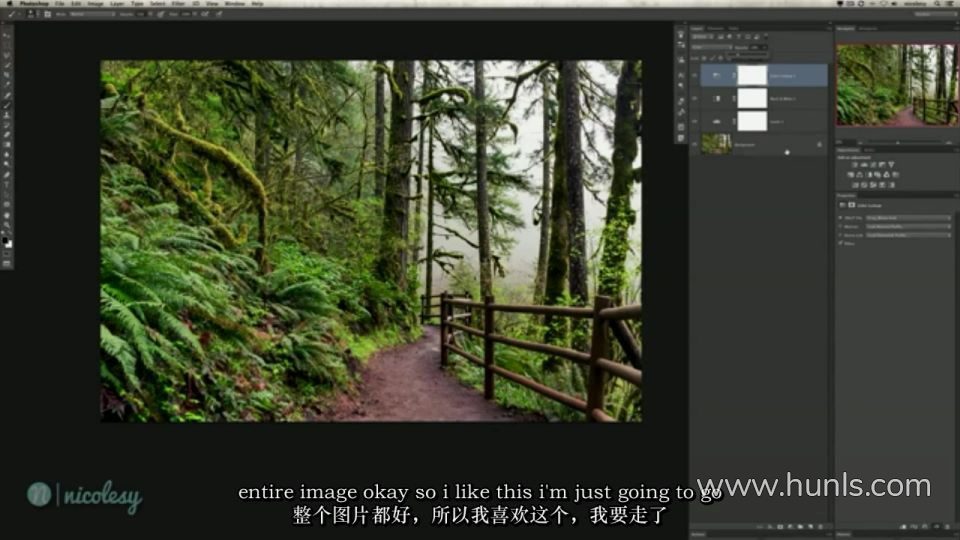Open the layer filter Kind dropdown
Image resolution: width=960 pixels, height=540 pixels.
[x=703, y=37]
